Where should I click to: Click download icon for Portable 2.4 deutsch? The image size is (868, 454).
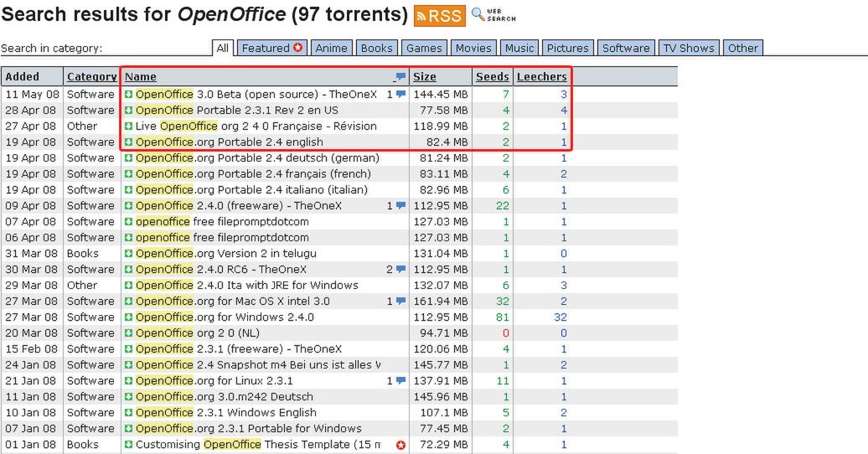[x=128, y=157]
